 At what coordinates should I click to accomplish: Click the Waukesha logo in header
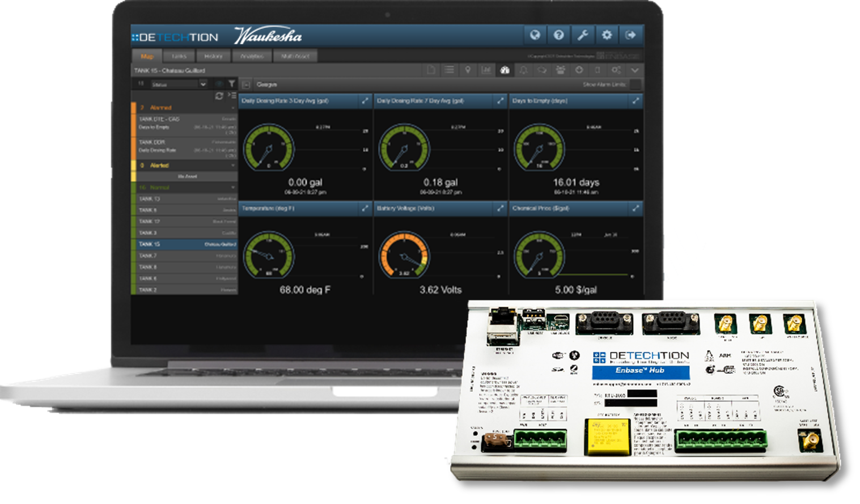click(x=269, y=36)
